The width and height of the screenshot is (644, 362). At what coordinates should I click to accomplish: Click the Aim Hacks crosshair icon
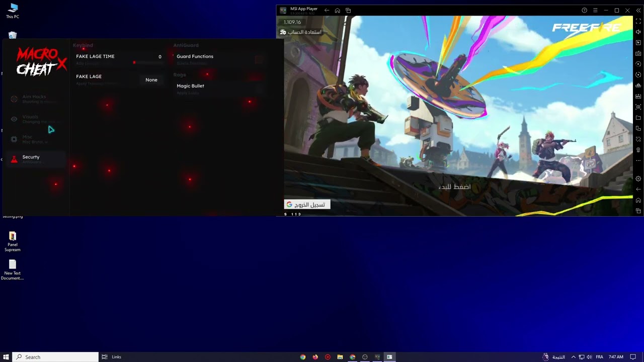[14, 99]
